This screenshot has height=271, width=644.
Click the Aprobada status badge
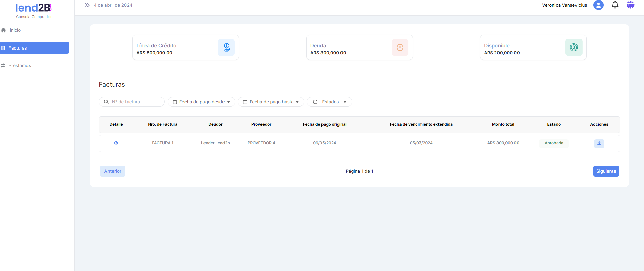(x=553, y=143)
